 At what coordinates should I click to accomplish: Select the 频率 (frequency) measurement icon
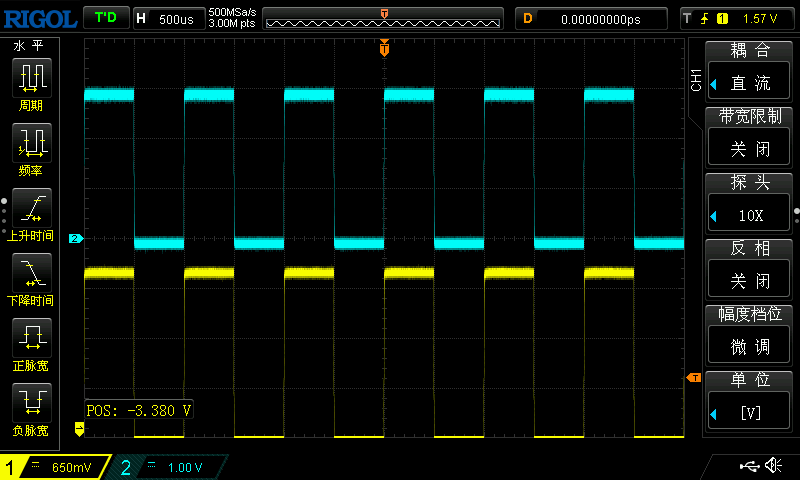(x=31, y=143)
